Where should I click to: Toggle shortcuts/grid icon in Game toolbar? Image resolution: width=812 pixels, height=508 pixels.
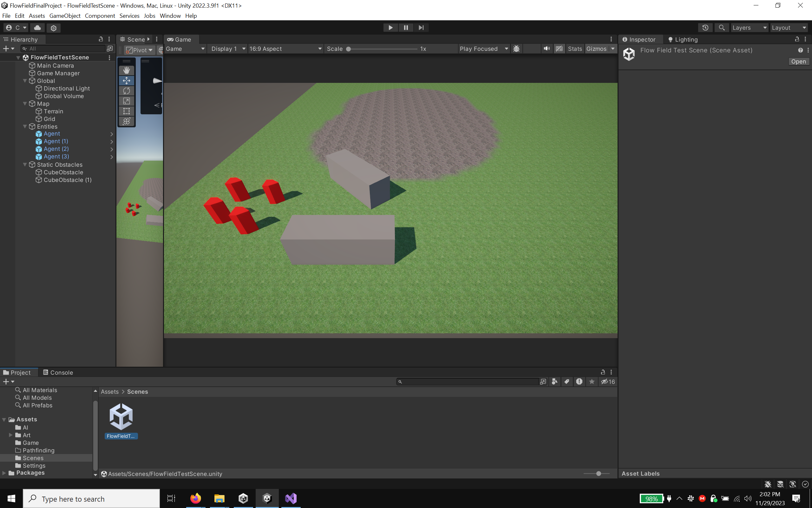(x=559, y=49)
